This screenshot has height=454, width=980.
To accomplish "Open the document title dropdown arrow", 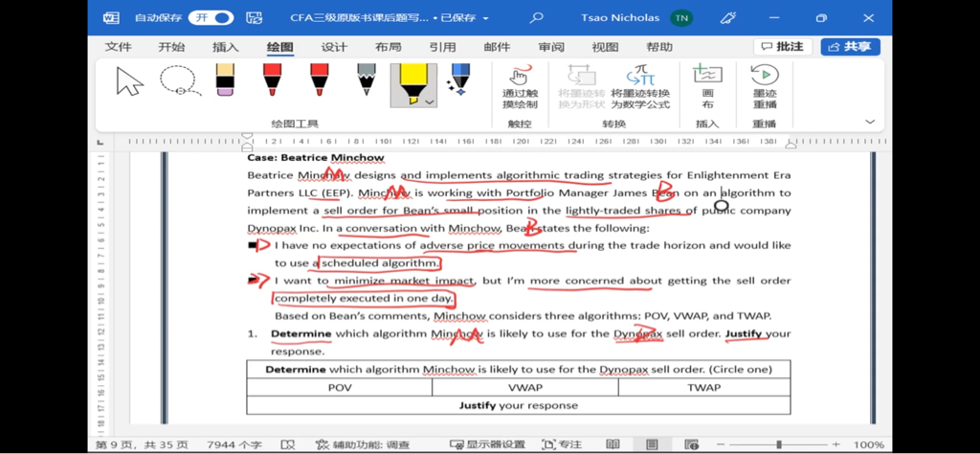I will [x=486, y=18].
